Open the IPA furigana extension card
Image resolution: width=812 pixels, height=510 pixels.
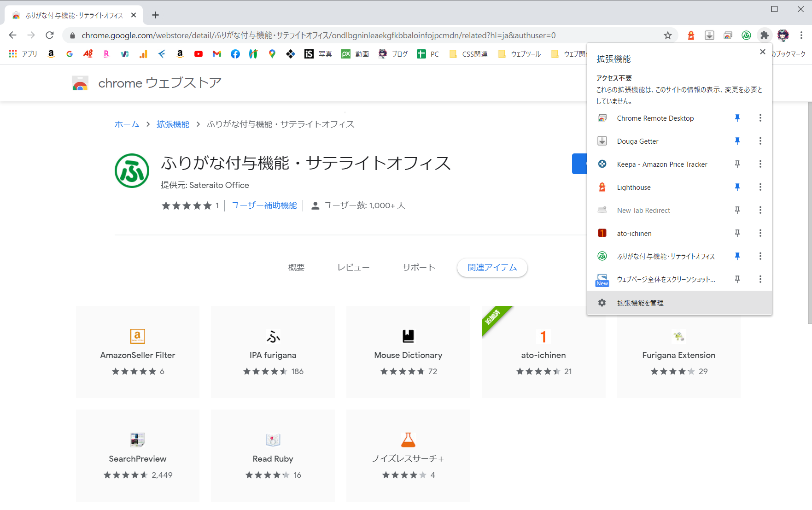pyautogui.click(x=273, y=352)
